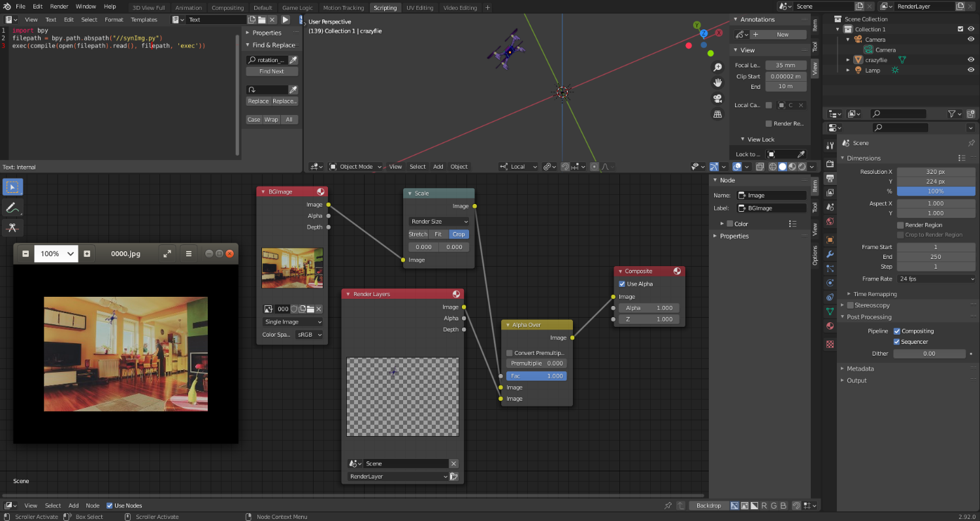Open Modifier properties wrench tab
The height and width of the screenshot is (521, 980).
point(830,254)
